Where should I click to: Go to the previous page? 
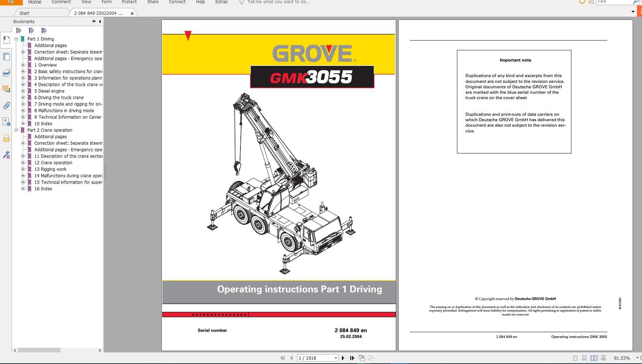pos(291,358)
